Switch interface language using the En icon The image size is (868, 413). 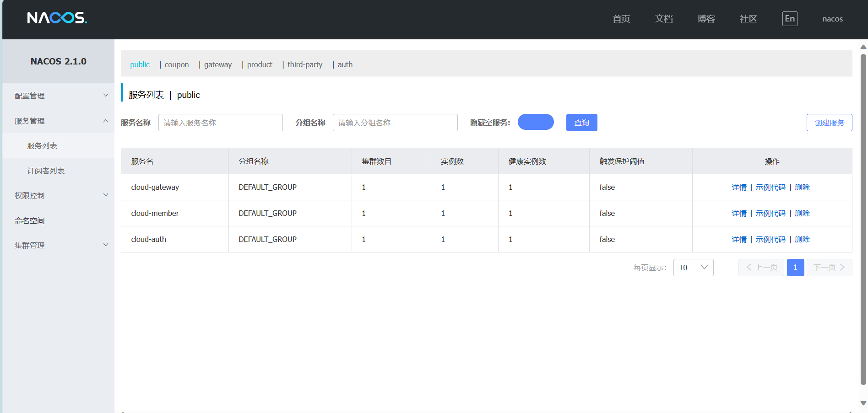tap(789, 19)
